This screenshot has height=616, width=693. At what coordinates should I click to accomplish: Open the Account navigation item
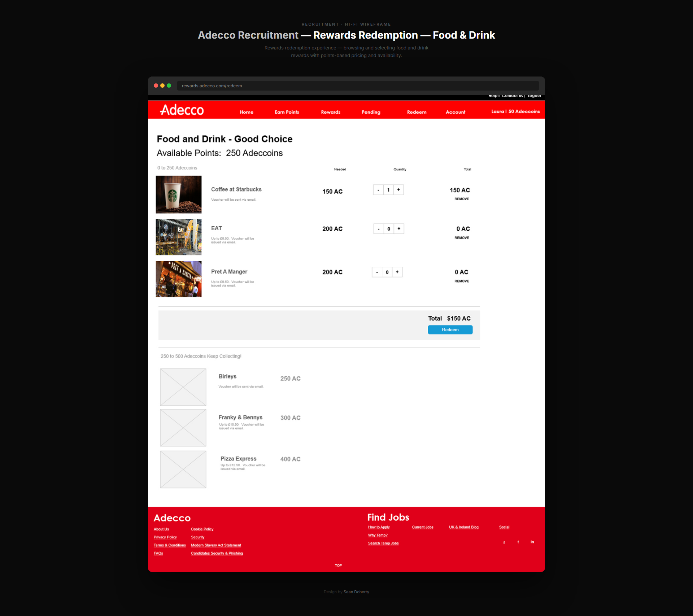tap(456, 112)
